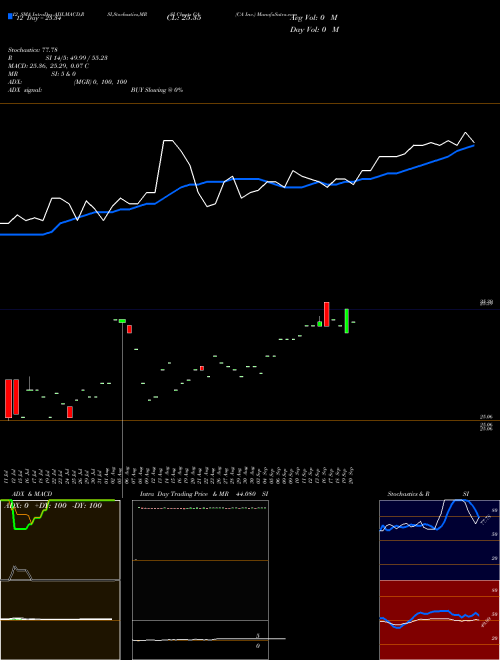Click the 'ADX signal:' label
500x660 pixels.
pyautogui.click(x=25, y=90)
